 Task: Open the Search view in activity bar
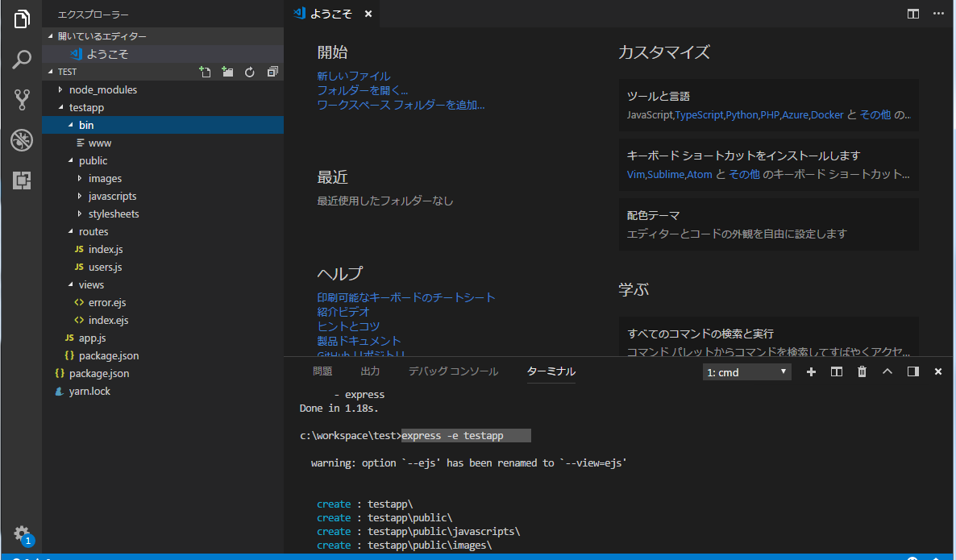[22, 59]
